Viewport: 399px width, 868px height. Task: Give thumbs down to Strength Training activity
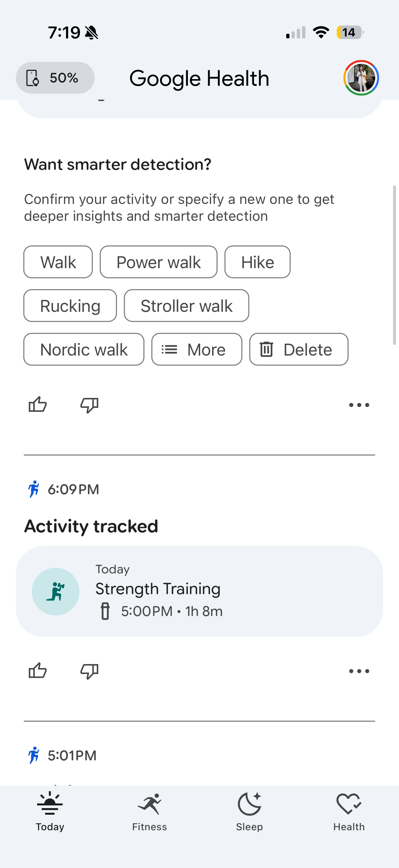(x=89, y=671)
